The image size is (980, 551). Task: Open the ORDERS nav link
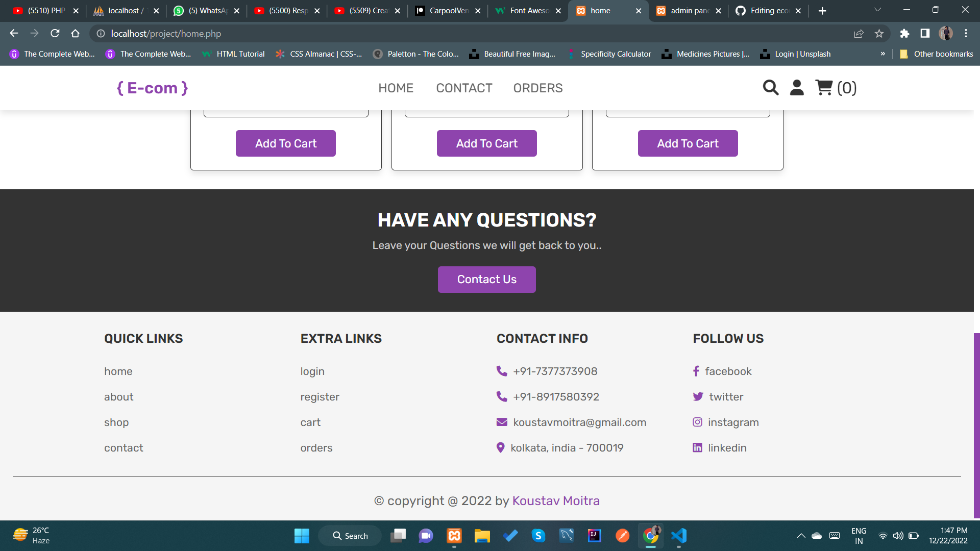538,88
